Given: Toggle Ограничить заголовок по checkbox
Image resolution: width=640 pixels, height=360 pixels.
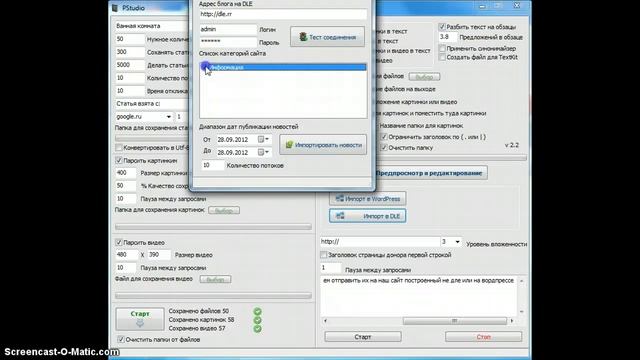Looking at the screenshot, I should [x=384, y=137].
